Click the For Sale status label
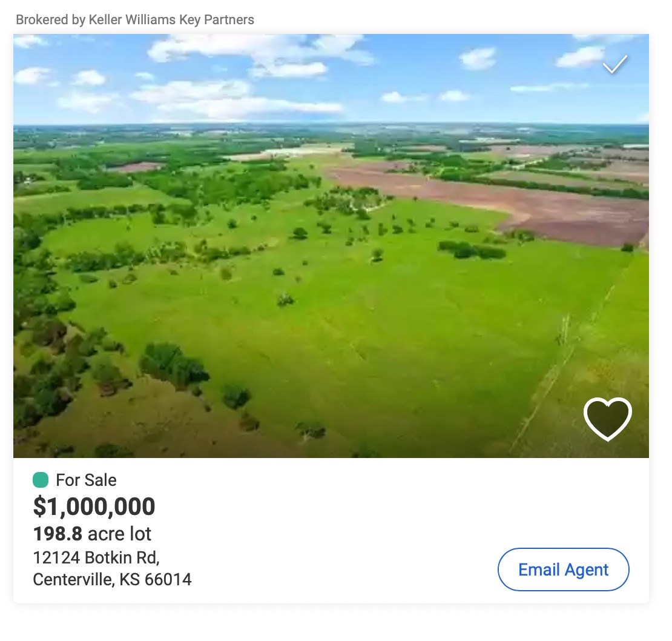The image size is (672, 641). tap(86, 480)
